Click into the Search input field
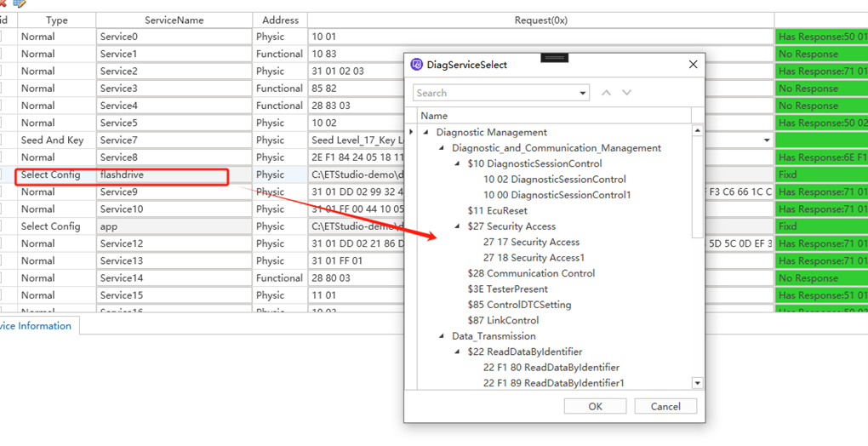This screenshot has width=868, height=446. (x=494, y=93)
